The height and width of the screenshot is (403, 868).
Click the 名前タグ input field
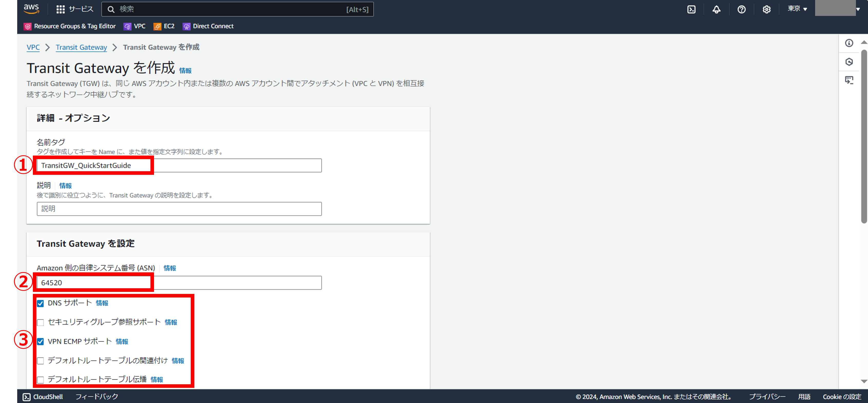(179, 166)
